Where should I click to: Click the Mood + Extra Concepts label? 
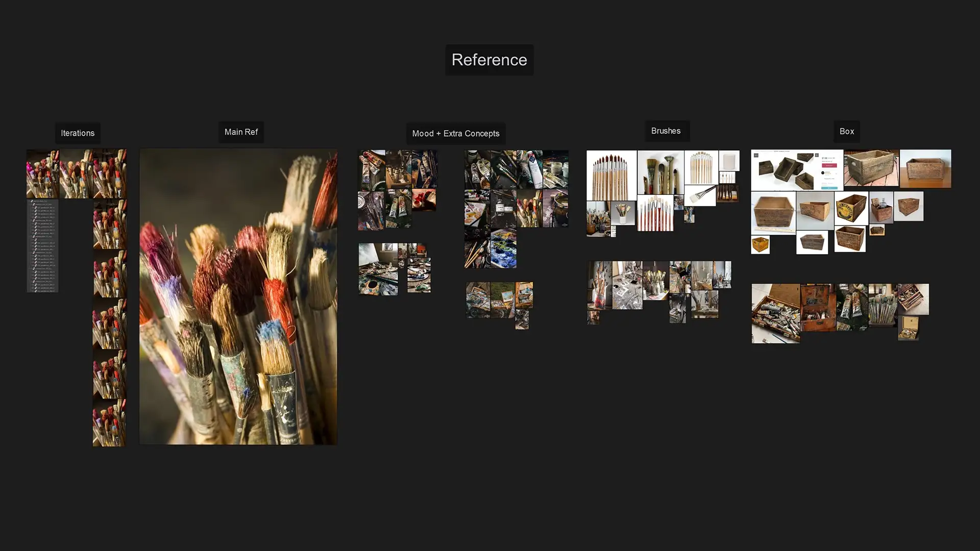point(455,134)
